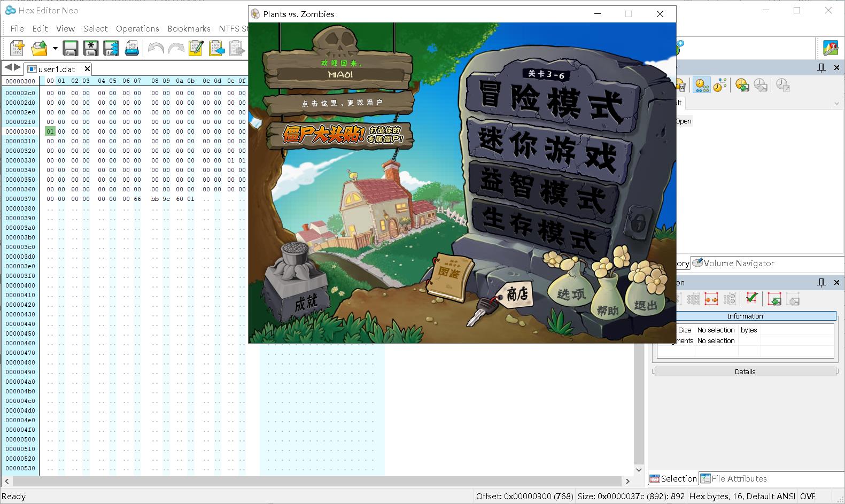Click the OVR mode indicator in status bar

807,496
